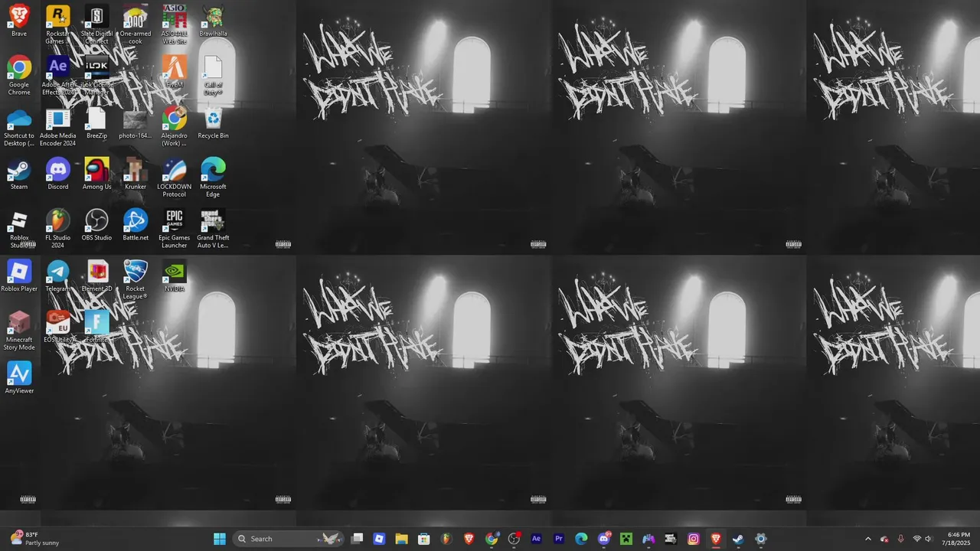Select the AnyViewer shortcut
This screenshot has height=551, width=980.
point(19,379)
